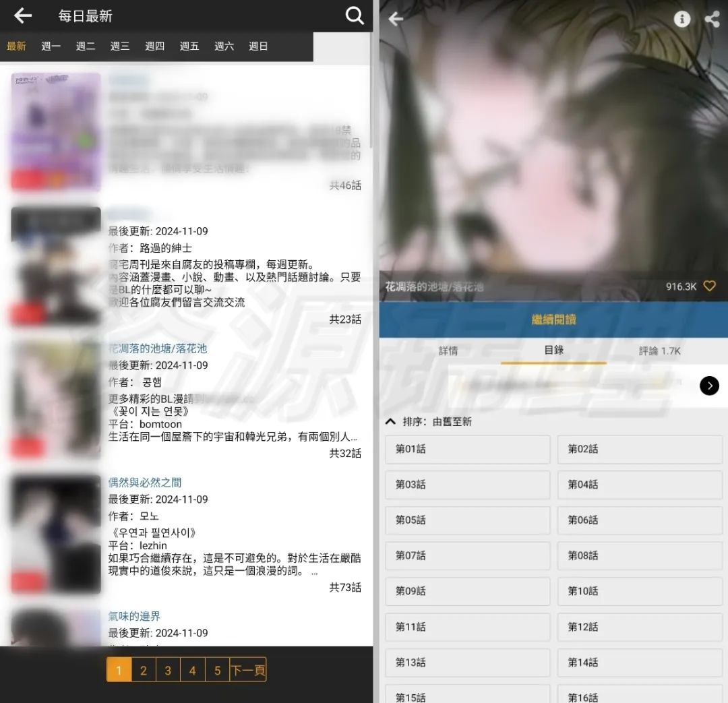This screenshot has width=728, height=703.
Task: Open chapter 第06話
Action: (x=640, y=520)
